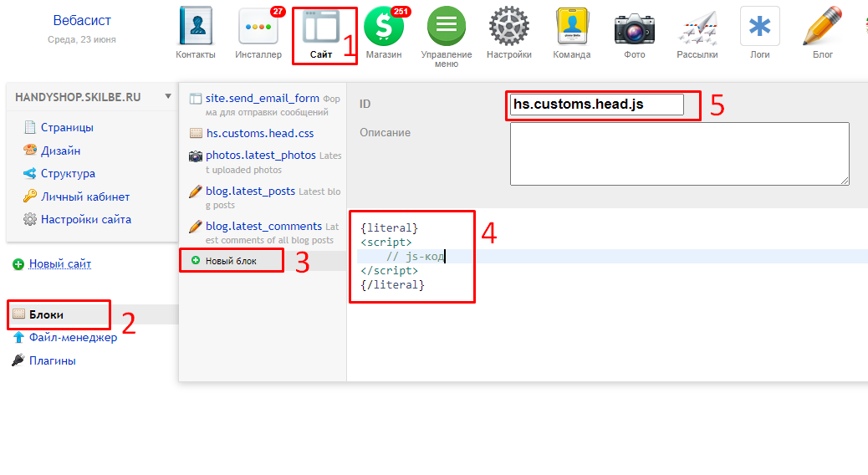Click the Description (Описание) text area

[679, 153]
